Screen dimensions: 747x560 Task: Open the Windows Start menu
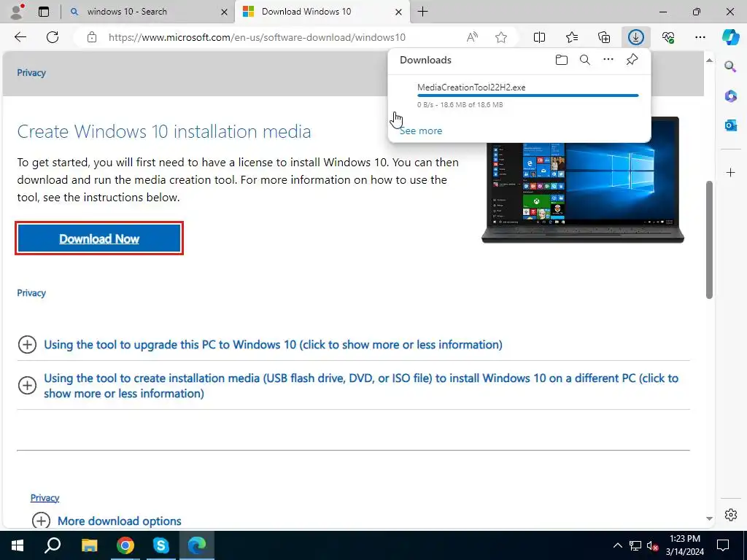[18, 545]
